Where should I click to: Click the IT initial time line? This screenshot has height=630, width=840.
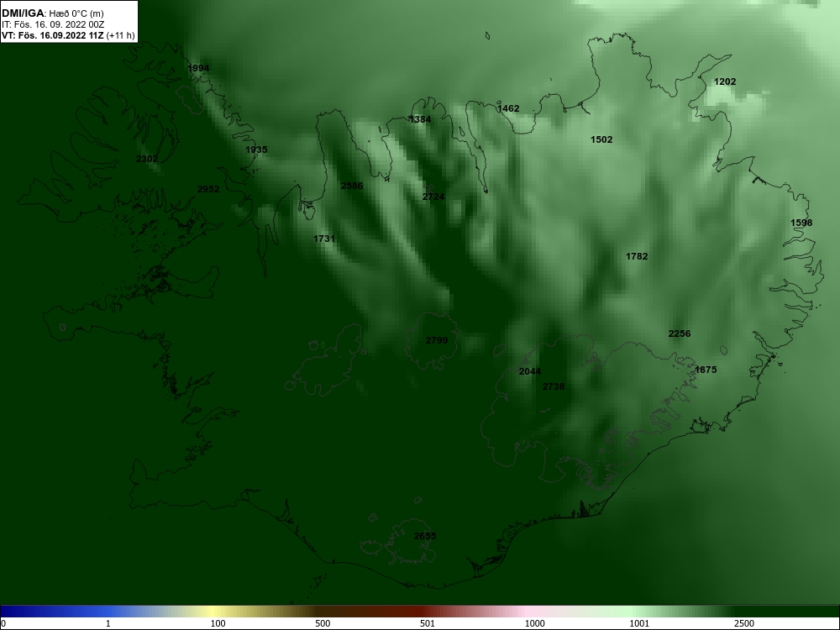click(x=52, y=24)
